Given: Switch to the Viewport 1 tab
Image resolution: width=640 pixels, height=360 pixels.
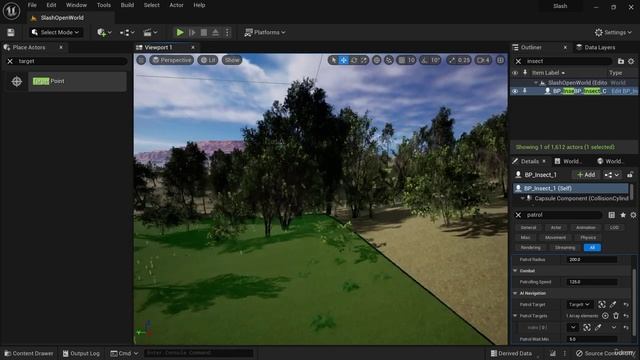Looking at the screenshot, I should (x=158, y=47).
